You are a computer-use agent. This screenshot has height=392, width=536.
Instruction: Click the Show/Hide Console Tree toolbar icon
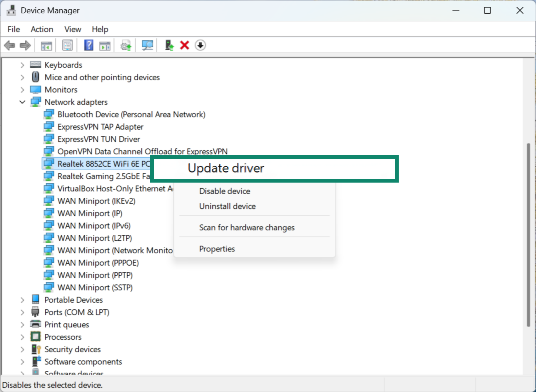(x=46, y=45)
